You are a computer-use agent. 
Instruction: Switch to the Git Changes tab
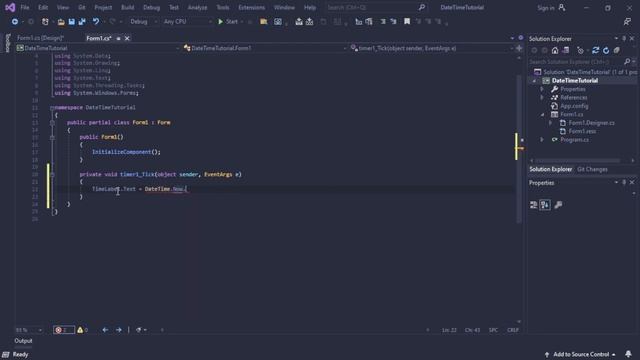[x=592, y=169]
